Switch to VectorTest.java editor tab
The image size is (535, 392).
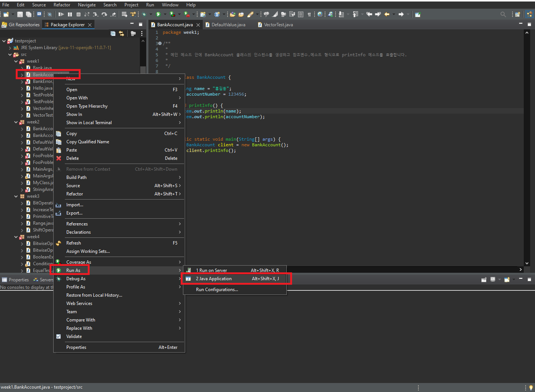(x=276, y=25)
